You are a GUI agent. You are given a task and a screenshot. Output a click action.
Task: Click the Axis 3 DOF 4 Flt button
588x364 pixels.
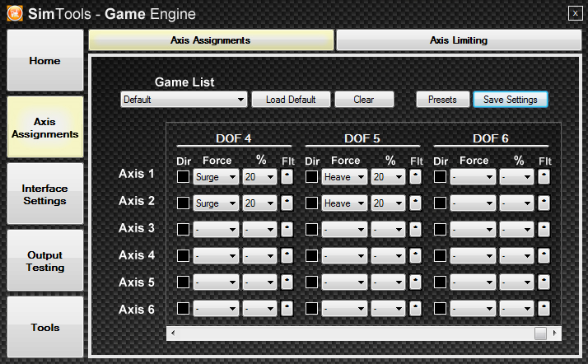point(287,229)
